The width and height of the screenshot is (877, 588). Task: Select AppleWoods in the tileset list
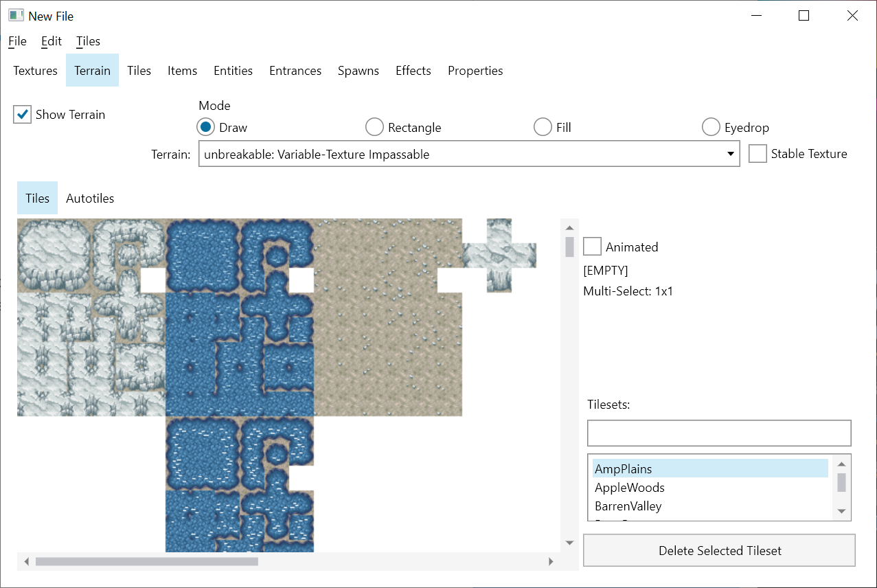coord(710,487)
